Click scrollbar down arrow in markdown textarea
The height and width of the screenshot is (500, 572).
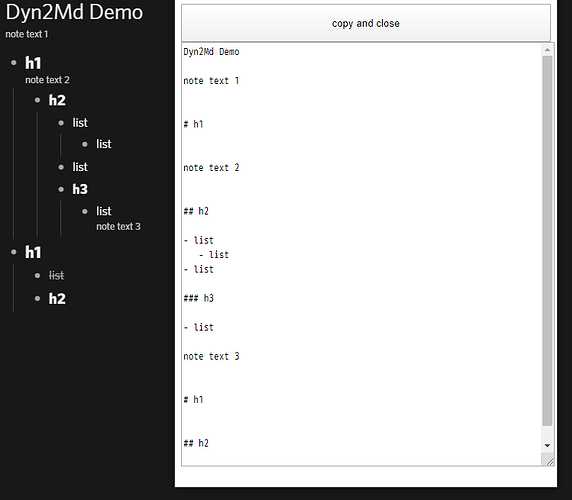[547, 445]
